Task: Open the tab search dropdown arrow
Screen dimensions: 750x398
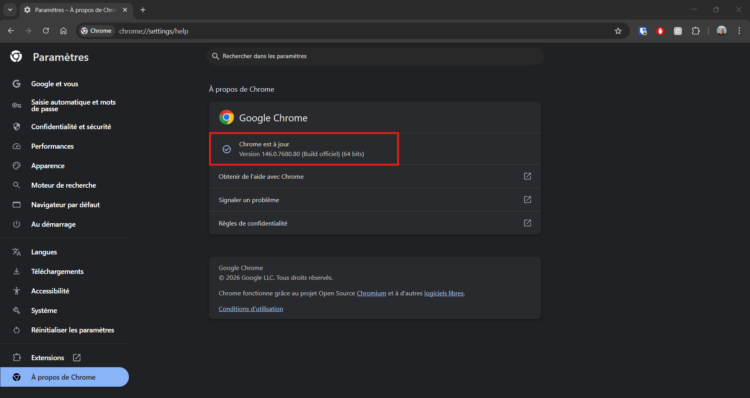Action: (10, 10)
